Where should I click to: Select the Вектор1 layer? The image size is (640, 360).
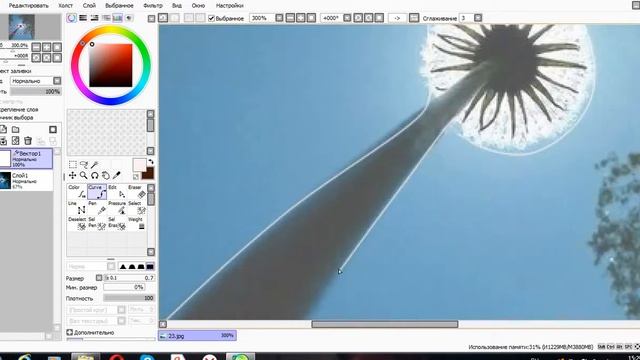pos(26,158)
